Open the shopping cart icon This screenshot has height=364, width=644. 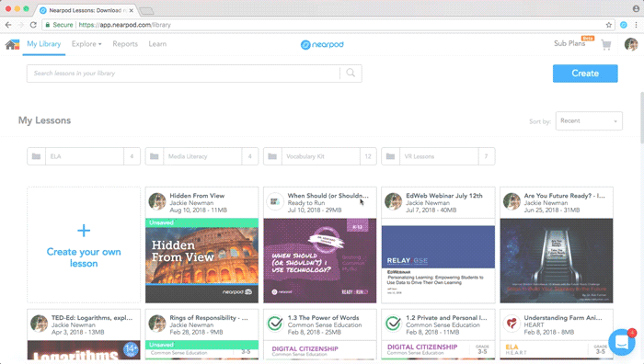coord(606,45)
